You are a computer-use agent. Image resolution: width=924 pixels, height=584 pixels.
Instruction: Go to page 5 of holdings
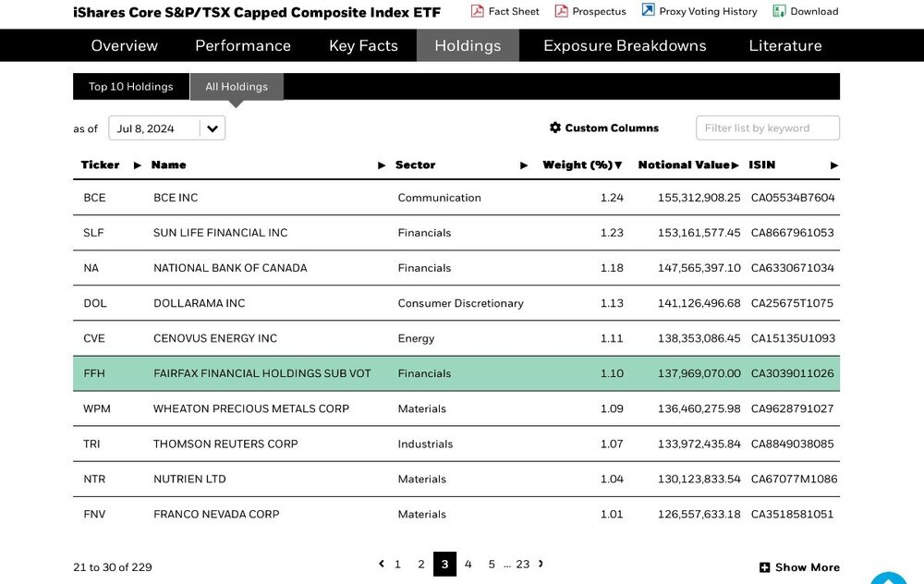(492, 565)
